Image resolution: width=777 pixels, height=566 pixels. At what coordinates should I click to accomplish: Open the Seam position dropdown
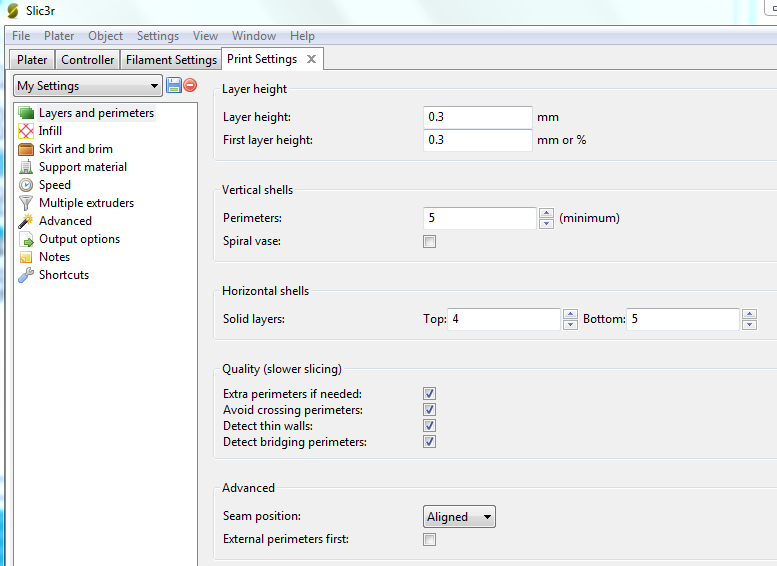pos(459,516)
